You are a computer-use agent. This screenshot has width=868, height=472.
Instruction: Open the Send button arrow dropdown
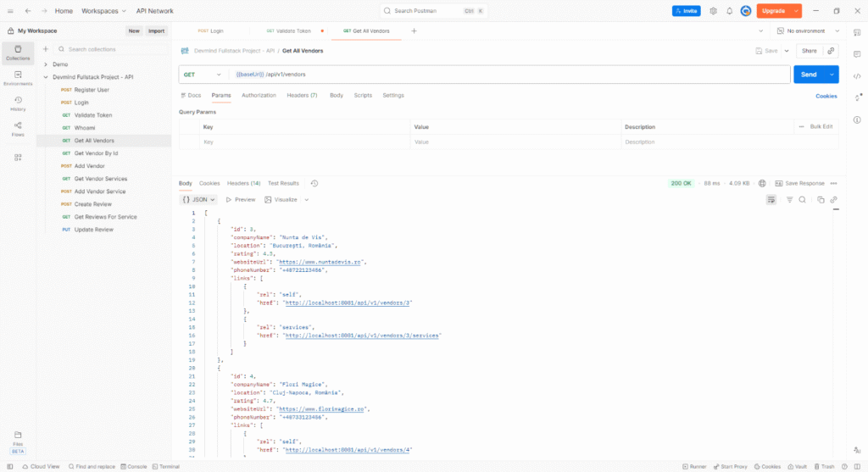pos(832,75)
